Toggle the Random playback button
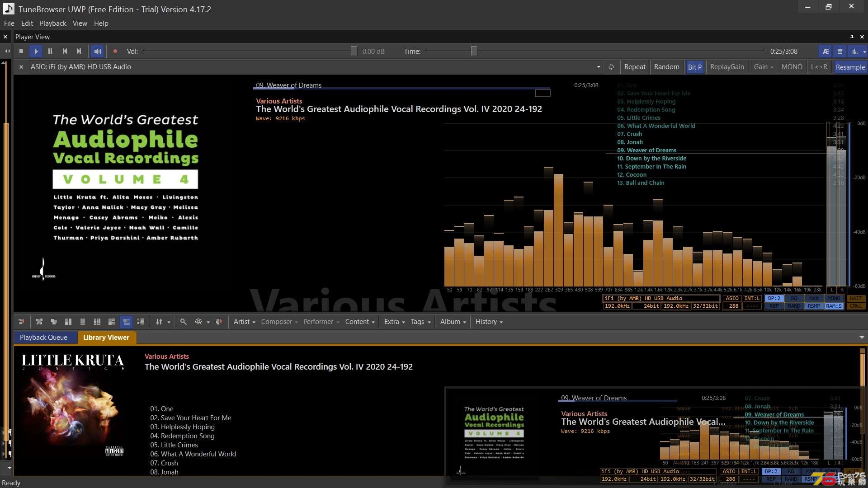This screenshot has height=488, width=868. (x=666, y=67)
